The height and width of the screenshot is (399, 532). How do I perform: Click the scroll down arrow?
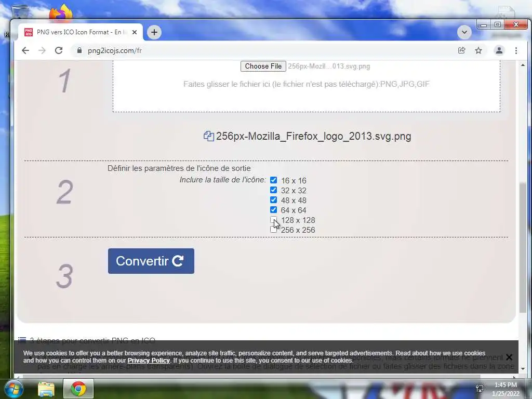coord(523,369)
